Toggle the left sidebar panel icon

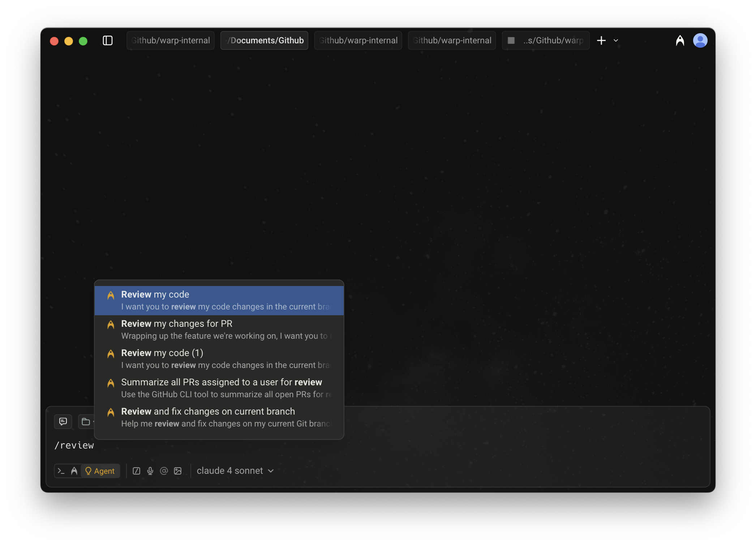point(108,40)
